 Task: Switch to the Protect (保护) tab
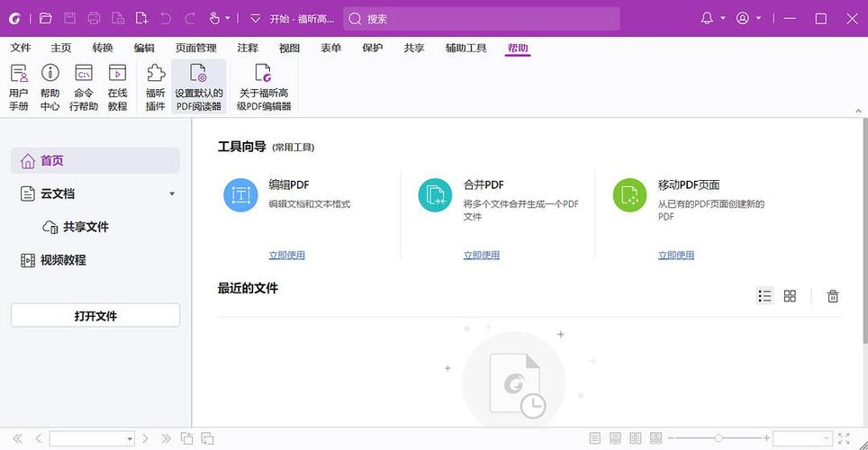(373, 49)
